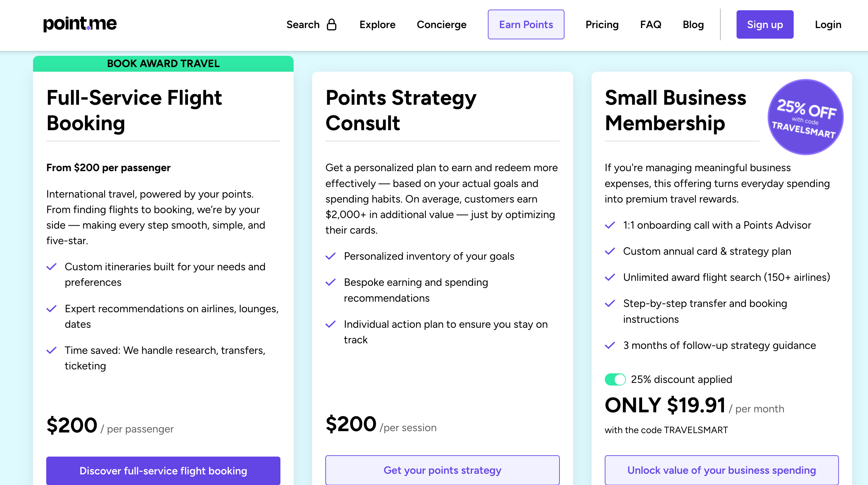Viewport: 868px width, 485px height.
Task: Disable the 25% discount applied toggle
Action: 615,379
